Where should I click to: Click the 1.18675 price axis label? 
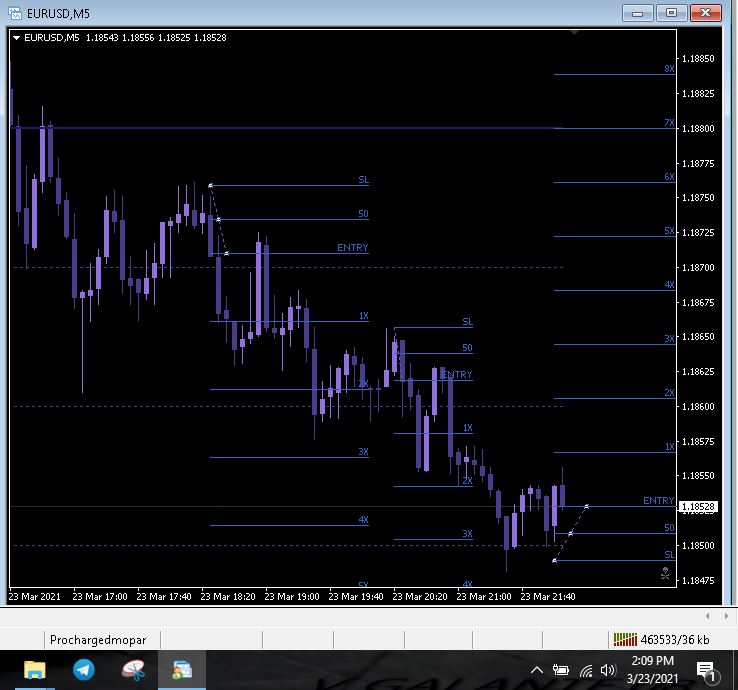(x=698, y=302)
